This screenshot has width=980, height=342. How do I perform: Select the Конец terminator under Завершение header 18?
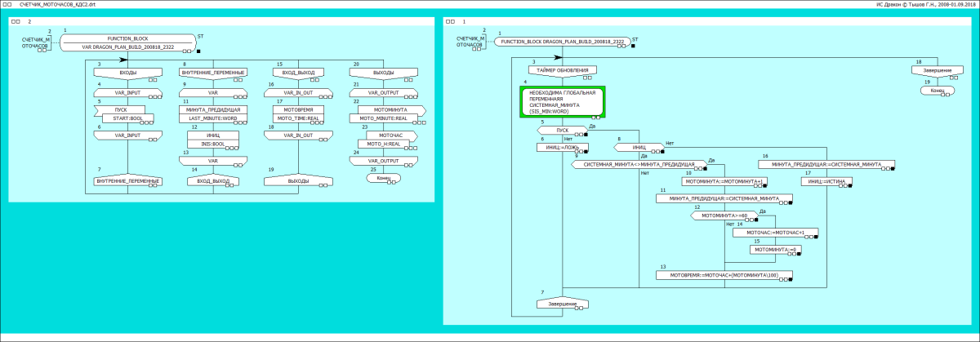tap(933, 91)
